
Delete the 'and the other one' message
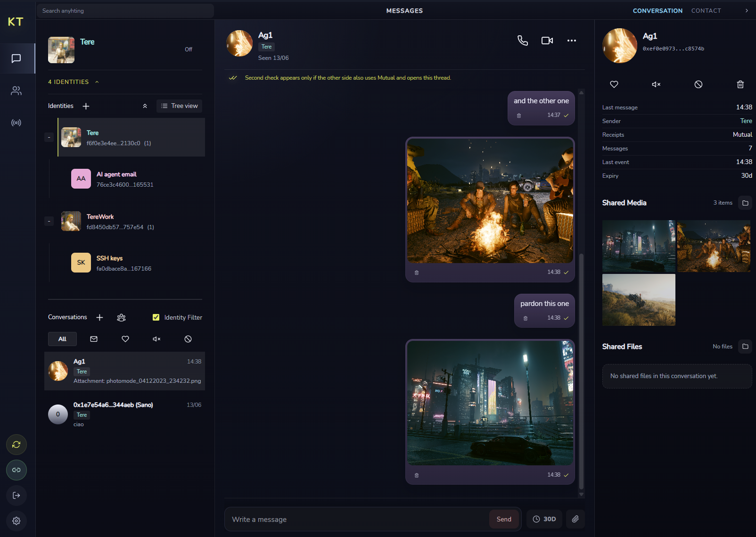519,116
